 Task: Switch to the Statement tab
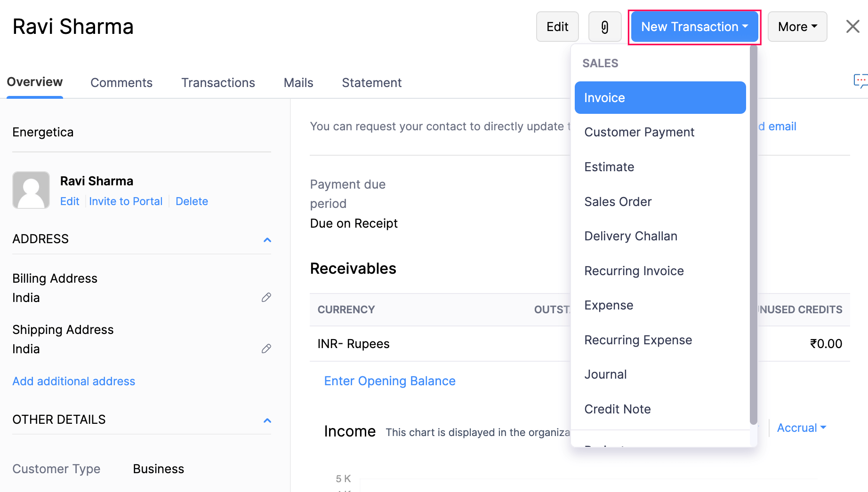pyautogui.click(x=372, y=82)
